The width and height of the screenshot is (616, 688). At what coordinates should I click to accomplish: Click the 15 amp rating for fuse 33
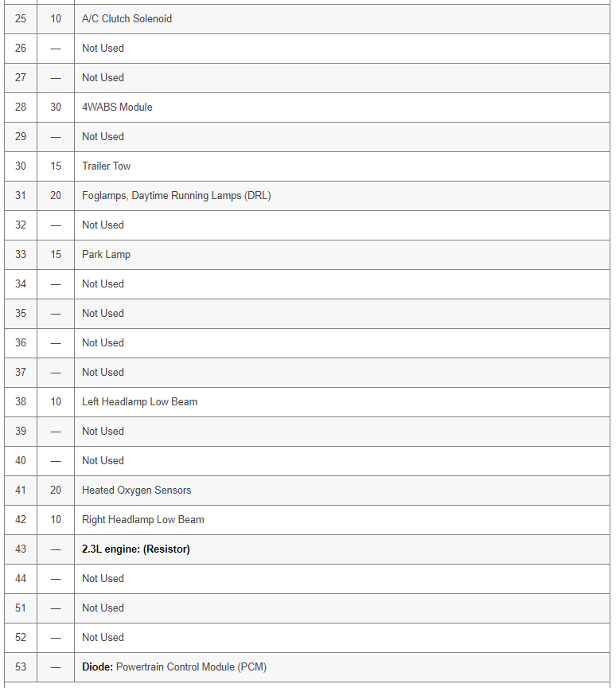click(56, 255)
